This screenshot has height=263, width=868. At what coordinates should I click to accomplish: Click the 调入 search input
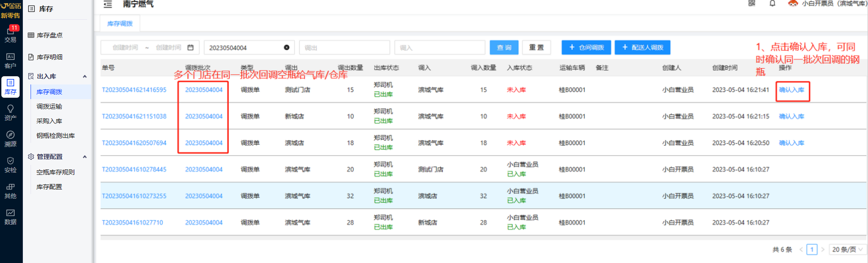(439, 47)
